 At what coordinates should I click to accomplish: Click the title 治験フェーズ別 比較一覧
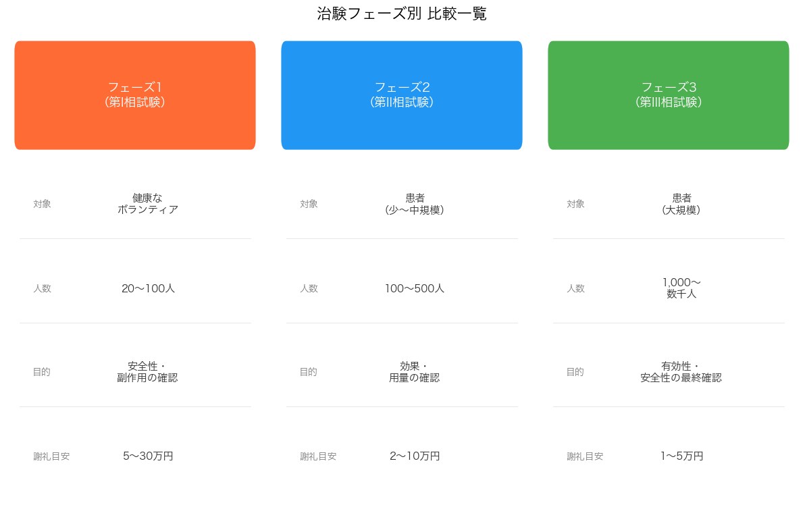pyautogui.click(x=401, y=14)
